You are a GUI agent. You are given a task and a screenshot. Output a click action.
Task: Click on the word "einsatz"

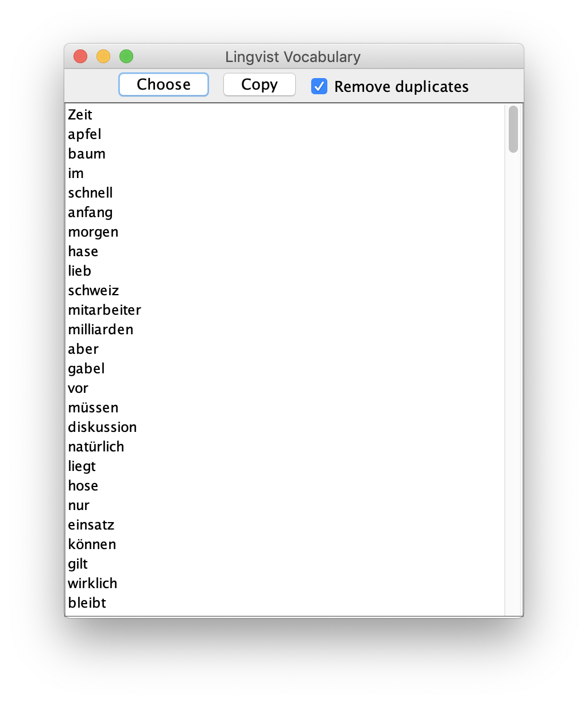91,525
